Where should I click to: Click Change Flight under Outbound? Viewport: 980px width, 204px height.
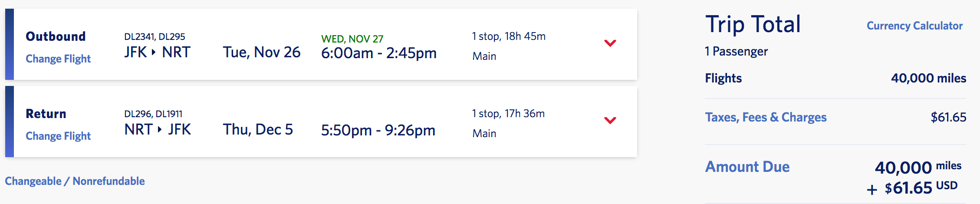click(x=58, y=59)
